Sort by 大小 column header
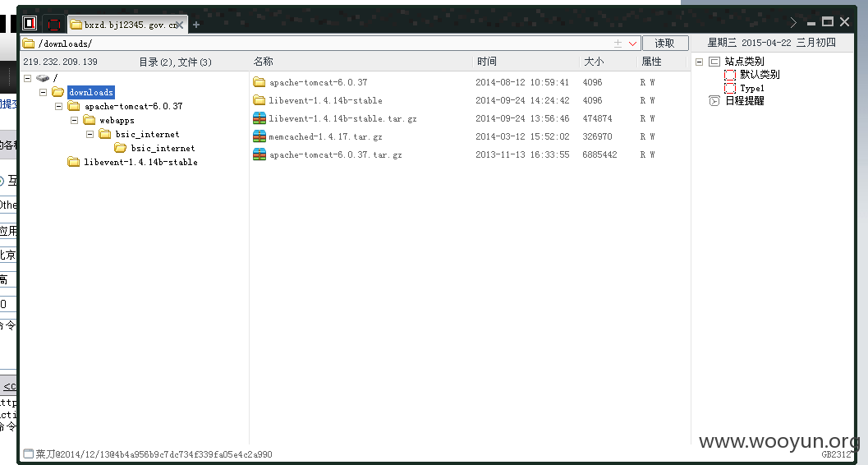Image resolution: width=868 pixels, height=465 pixels. pyautogui.click(x=594, y=62)
